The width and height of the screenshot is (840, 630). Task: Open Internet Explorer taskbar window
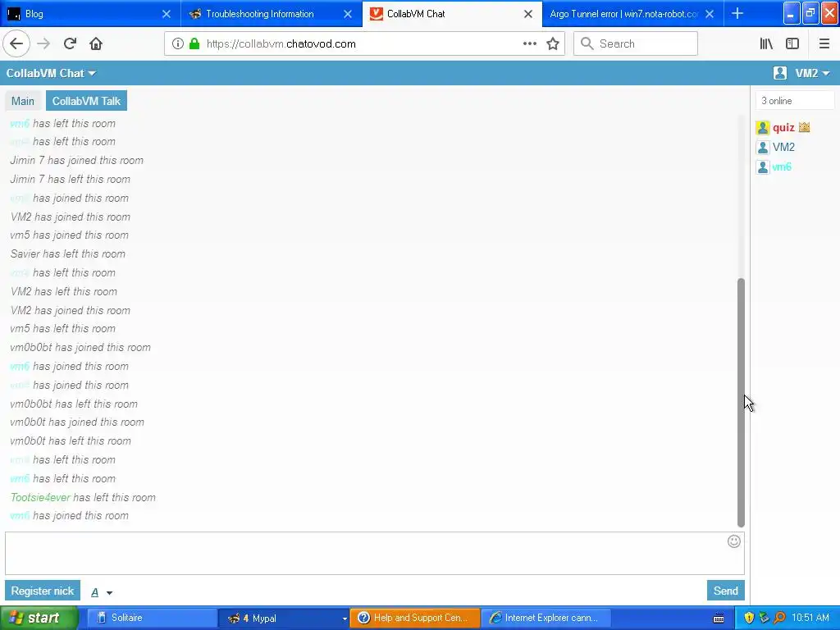[546, 618]
